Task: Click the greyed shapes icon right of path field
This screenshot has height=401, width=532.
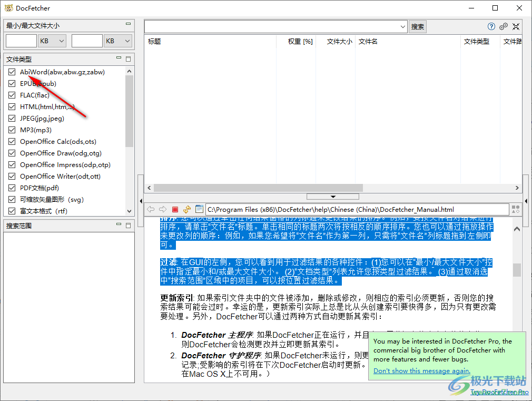Action: coord(516,209)
